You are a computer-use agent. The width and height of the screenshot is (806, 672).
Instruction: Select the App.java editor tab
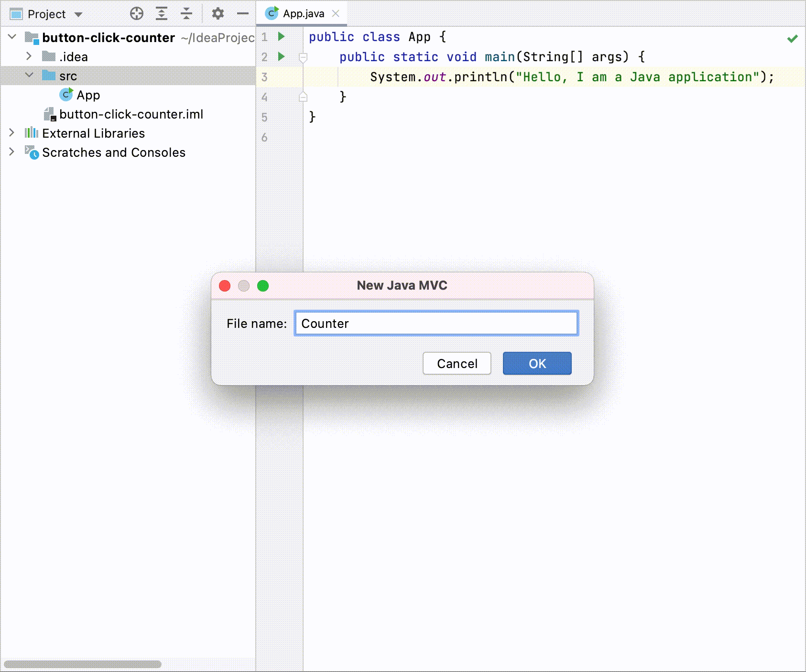(304, 13)
